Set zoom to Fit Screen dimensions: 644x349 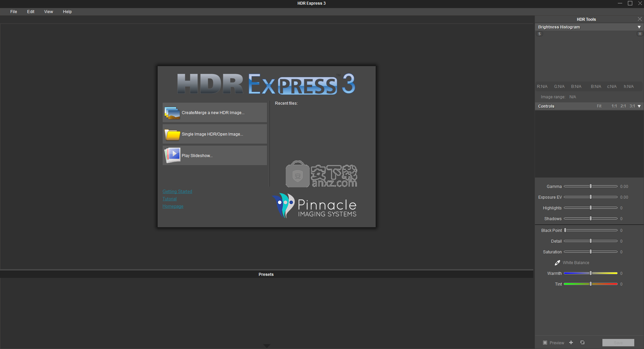coord(599,106)
